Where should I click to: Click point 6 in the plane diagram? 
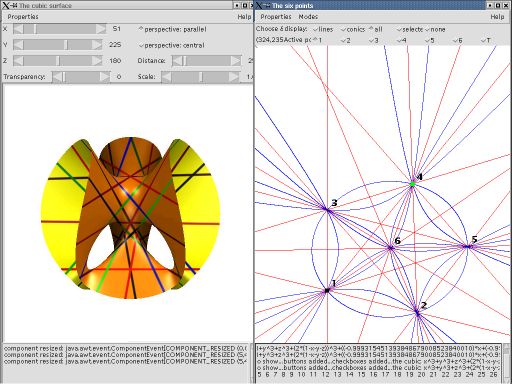click(x=390, y=248)
